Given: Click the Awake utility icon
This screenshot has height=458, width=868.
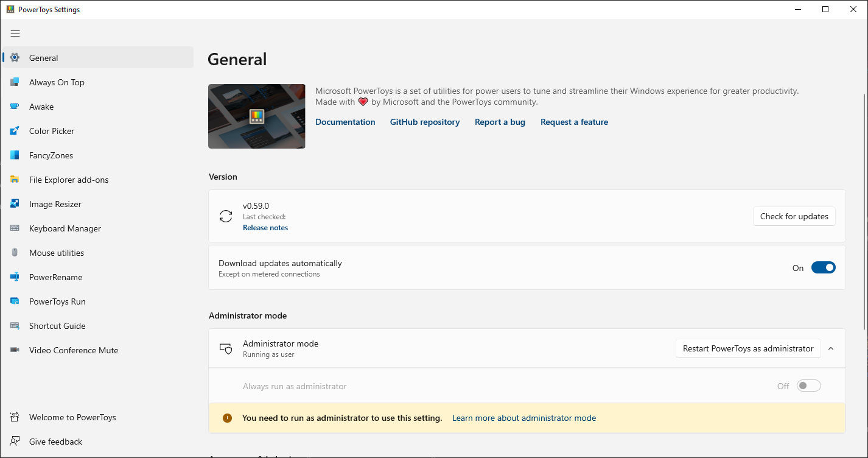Looking at the screenshot, I should click(x=14, y=106).
